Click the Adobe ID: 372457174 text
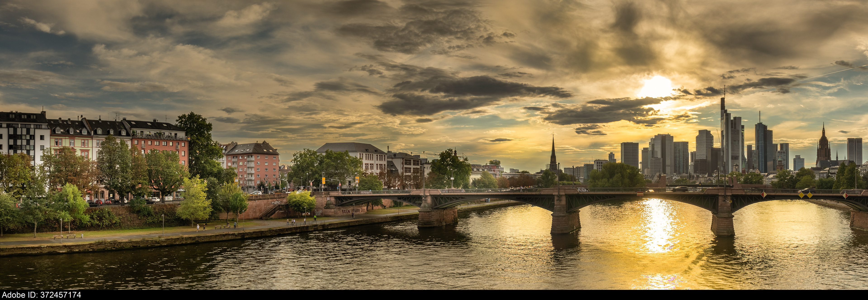Viewport: 868px width, 300px height. pyautogui.click(x=41, y=295)
